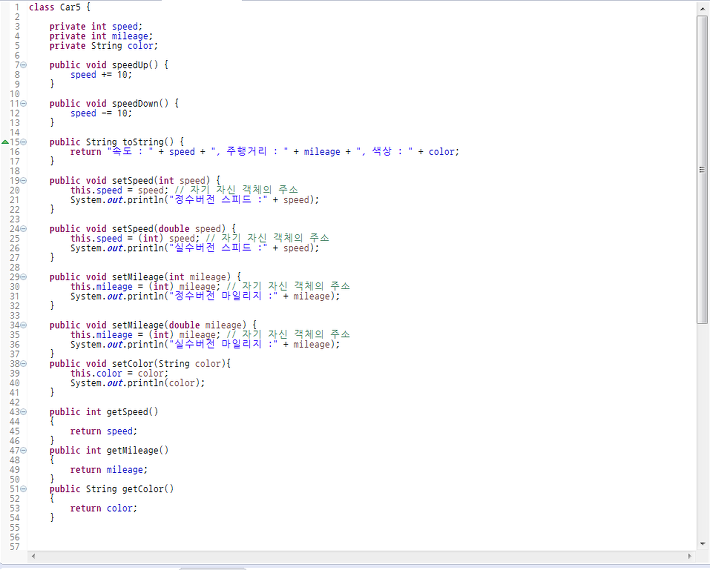Click 'System.out.println(color);' on line 40
This screenshot has height=570, width=710.
point(137,383)
